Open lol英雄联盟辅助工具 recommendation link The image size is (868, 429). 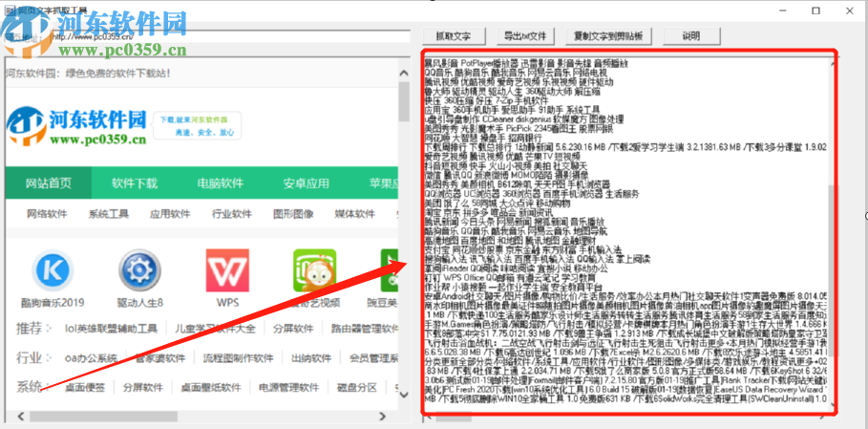click(x=111, y=329)
